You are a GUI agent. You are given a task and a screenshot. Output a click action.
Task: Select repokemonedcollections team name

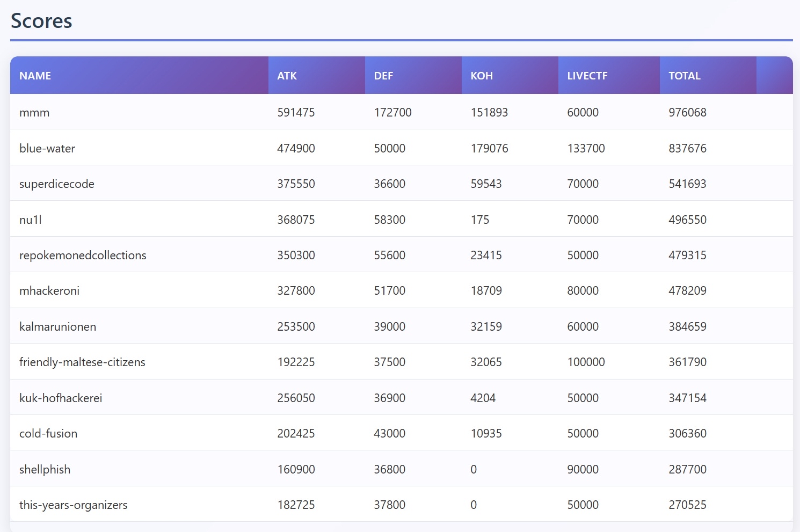pos(83,256)
